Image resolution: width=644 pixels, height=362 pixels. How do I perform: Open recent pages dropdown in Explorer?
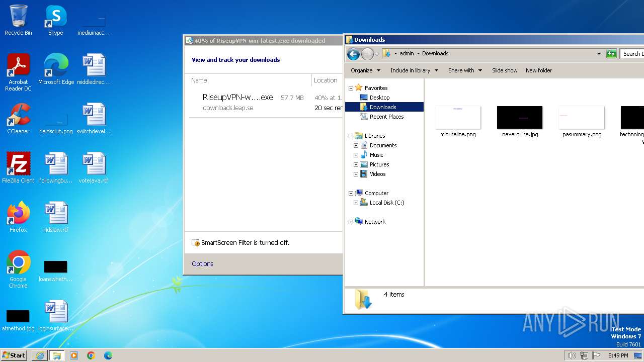(x=377, y=54)
